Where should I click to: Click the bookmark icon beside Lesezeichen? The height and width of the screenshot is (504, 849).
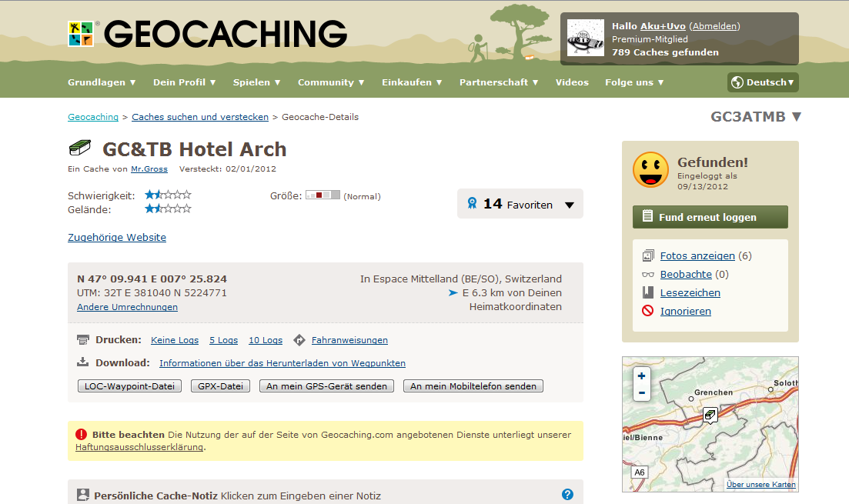click(648, 293)
